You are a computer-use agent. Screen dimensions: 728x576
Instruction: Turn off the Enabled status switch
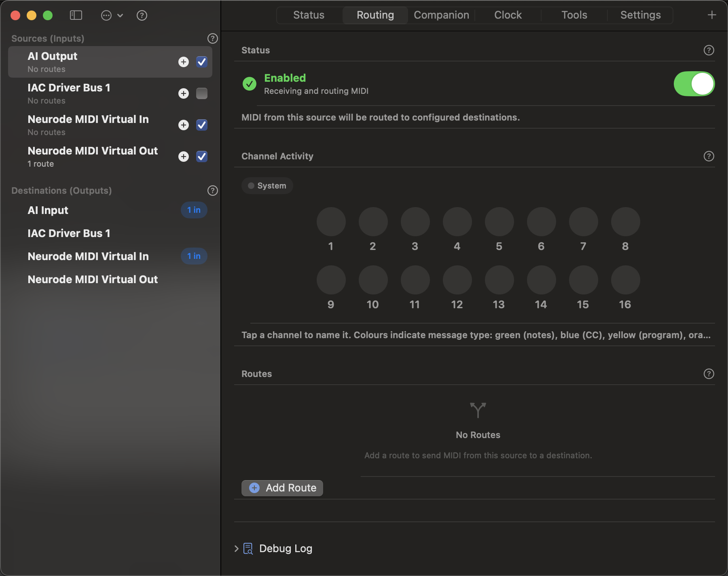(694, 84)
